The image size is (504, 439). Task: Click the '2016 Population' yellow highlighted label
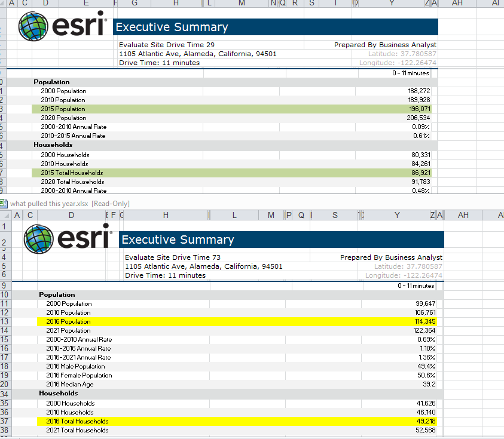pyautogui.click(x=69, y=321)
